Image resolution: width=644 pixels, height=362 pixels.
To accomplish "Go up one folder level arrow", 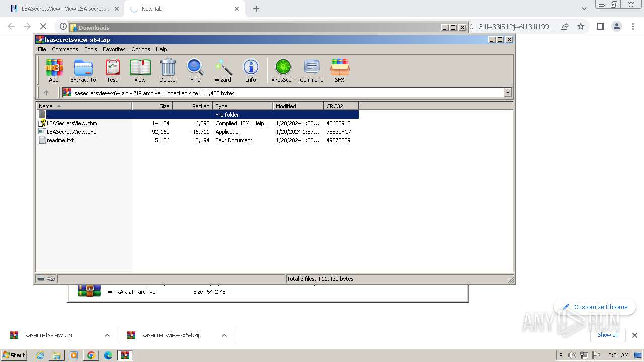I will [x=46, y=93].
